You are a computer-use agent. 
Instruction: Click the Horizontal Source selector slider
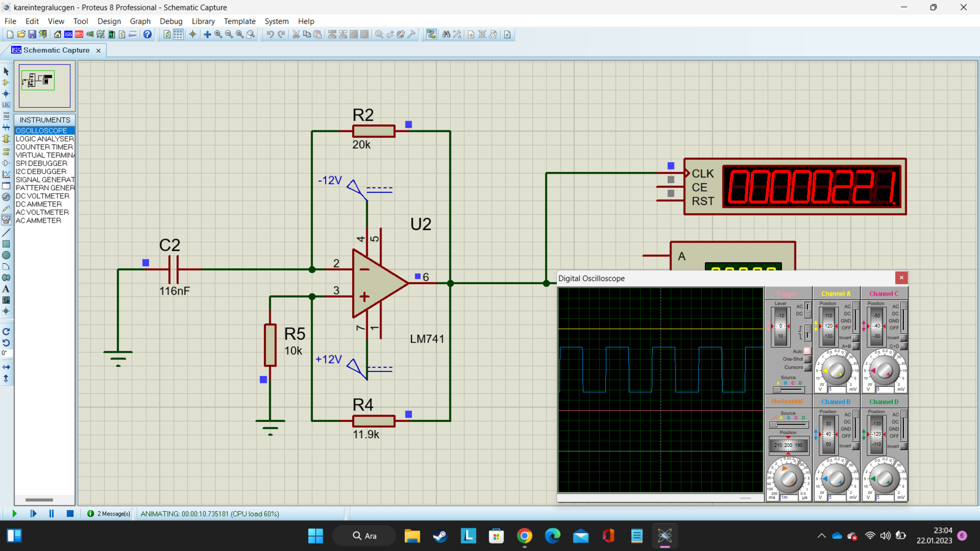pyautogui.click(x=788, y=424)
